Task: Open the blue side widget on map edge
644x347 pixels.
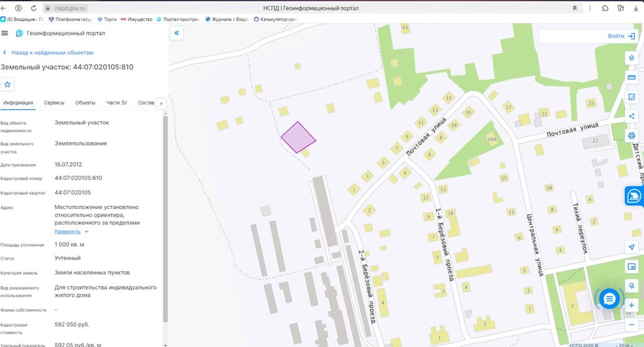Action: coord(634,196)
